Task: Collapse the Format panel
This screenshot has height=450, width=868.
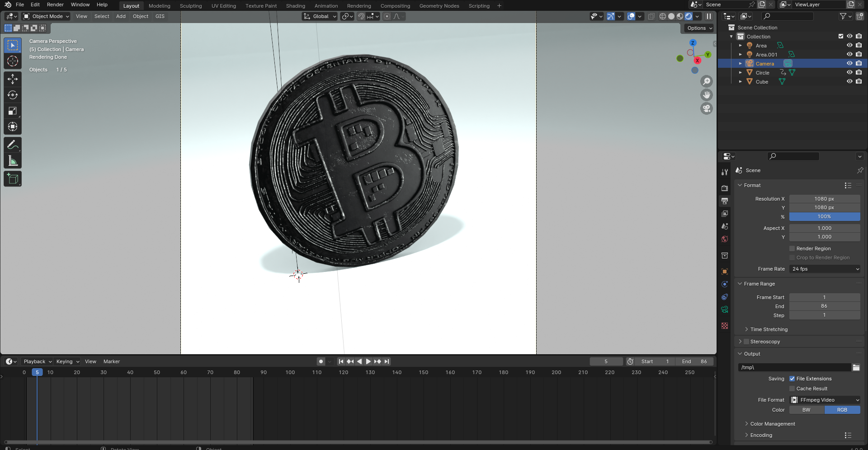Action: [752, 185]
